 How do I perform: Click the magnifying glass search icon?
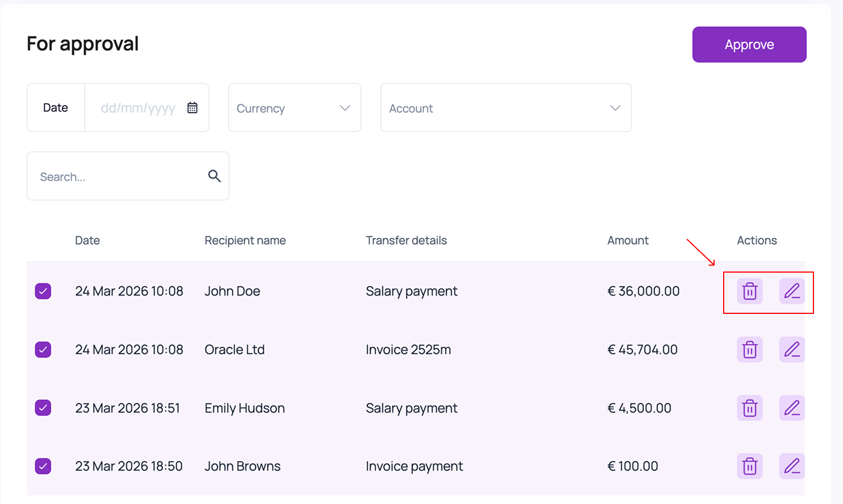215,176
